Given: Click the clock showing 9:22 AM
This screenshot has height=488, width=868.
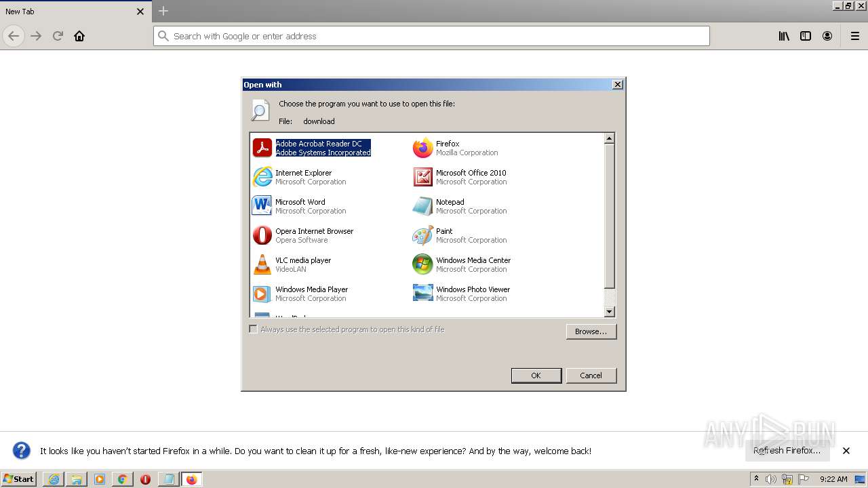Looking at the screenshot, I should pos(833,479).
